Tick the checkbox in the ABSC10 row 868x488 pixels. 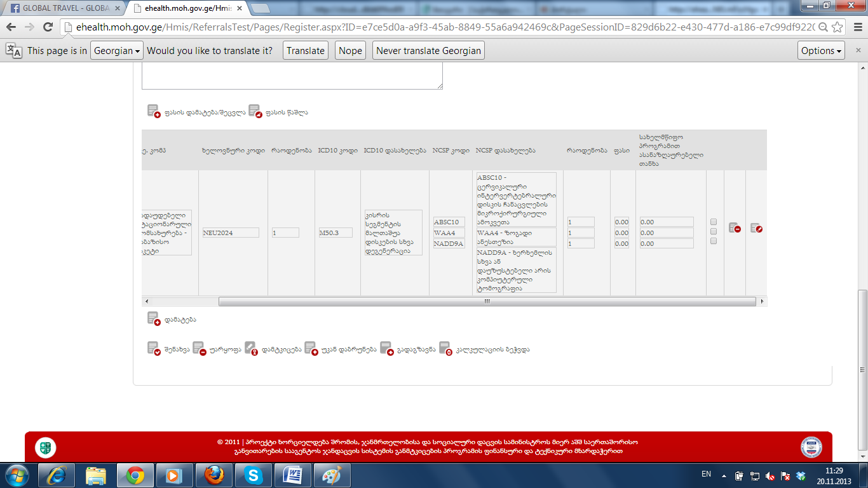coord(714,222)
